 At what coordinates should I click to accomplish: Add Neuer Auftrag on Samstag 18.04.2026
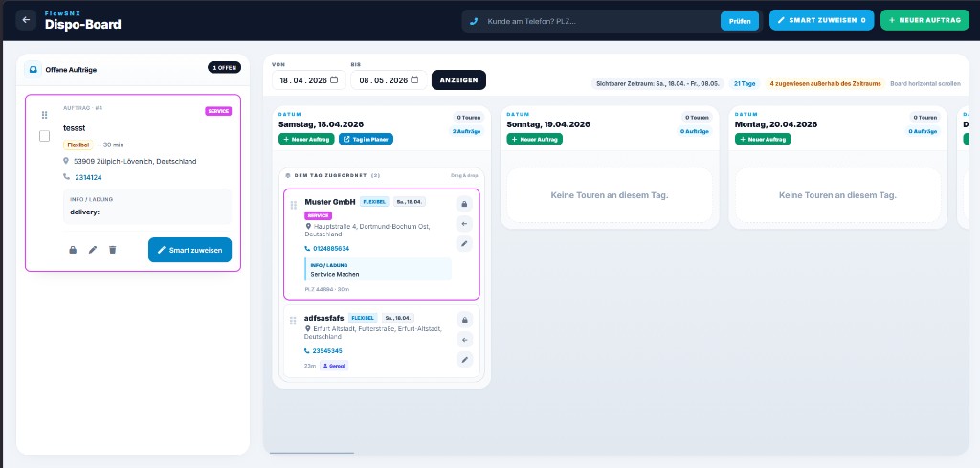tap(306, 139)
